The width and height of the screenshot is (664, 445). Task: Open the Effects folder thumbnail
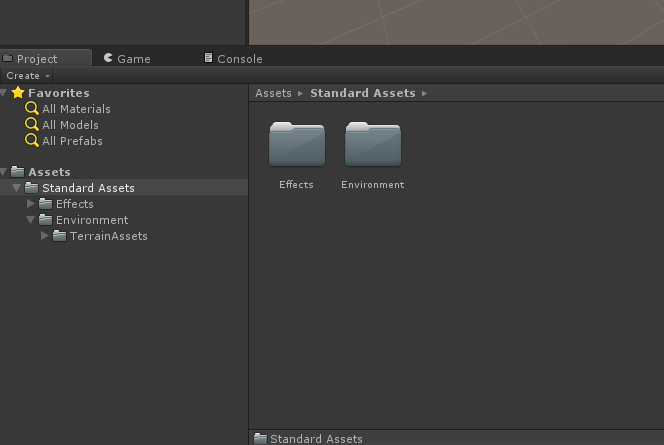(x=297, y=144)
